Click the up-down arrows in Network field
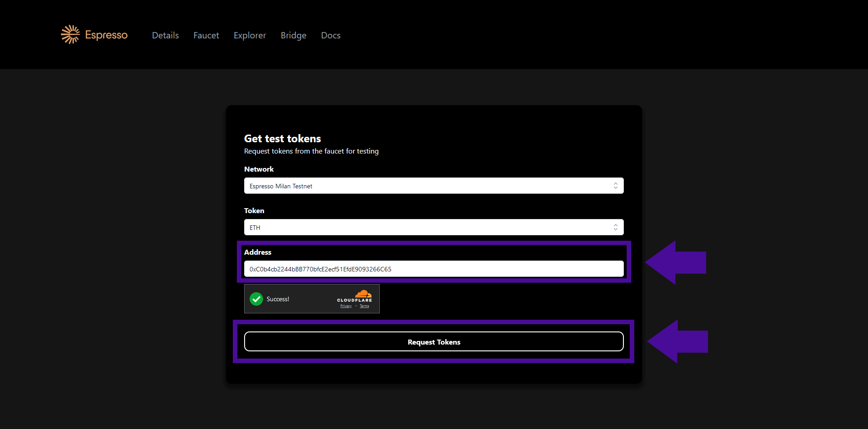The height and width of the screenshot is (429, 868). [615, 186]
